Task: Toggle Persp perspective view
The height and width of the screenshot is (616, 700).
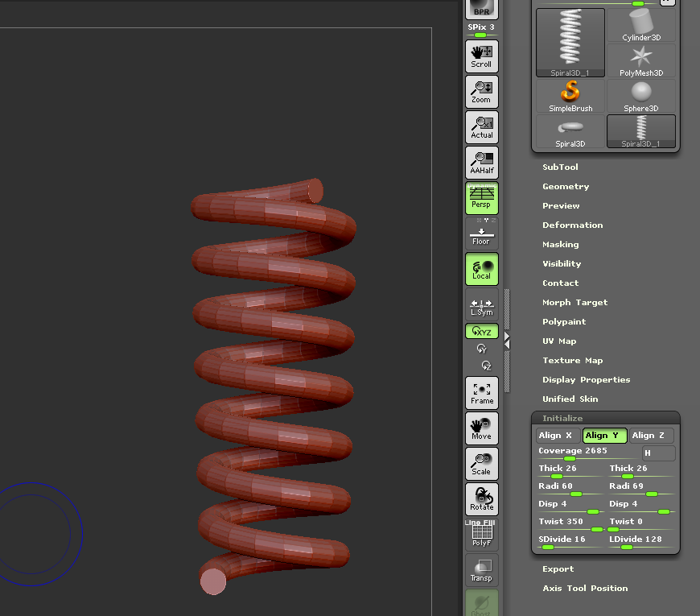Action: (482, 198)
